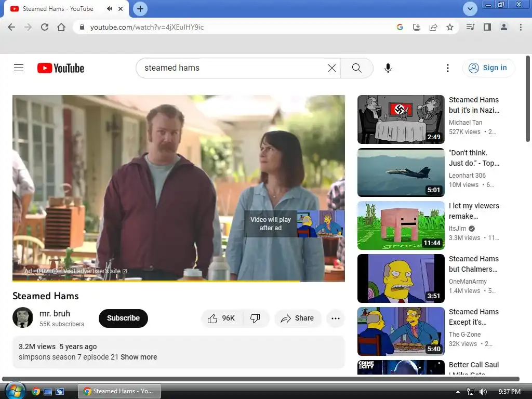
Task: Click the share page icon in address bar
Action: (x=433, y=27)
